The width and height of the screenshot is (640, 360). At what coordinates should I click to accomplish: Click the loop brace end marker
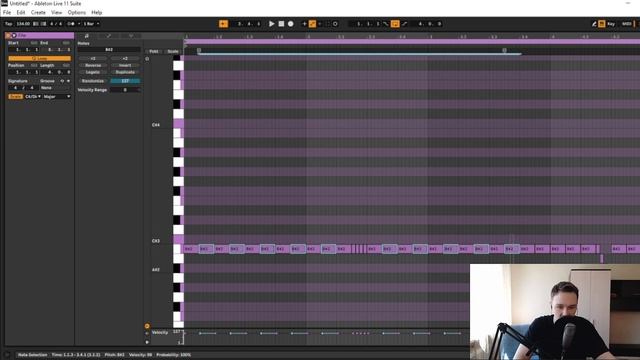504,51
